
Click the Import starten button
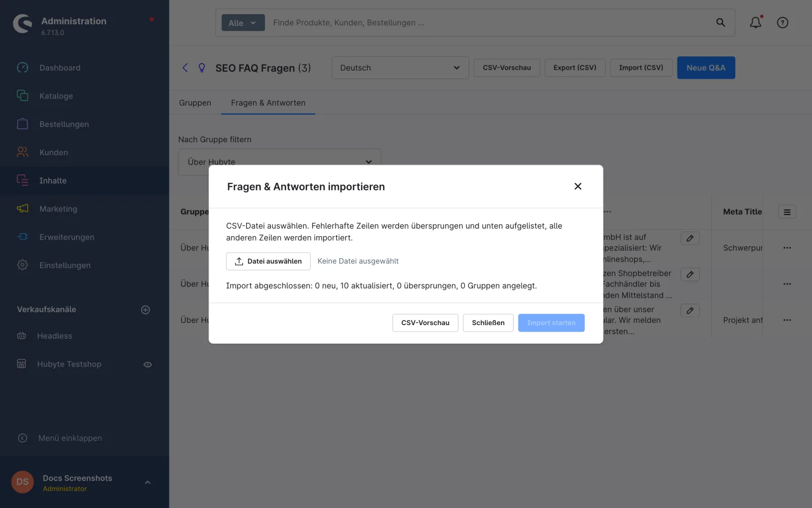(x=551, y=323)
